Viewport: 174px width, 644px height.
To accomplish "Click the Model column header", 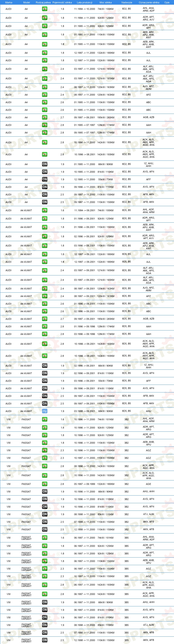I will pyautogui.click(x=26, y=2).
